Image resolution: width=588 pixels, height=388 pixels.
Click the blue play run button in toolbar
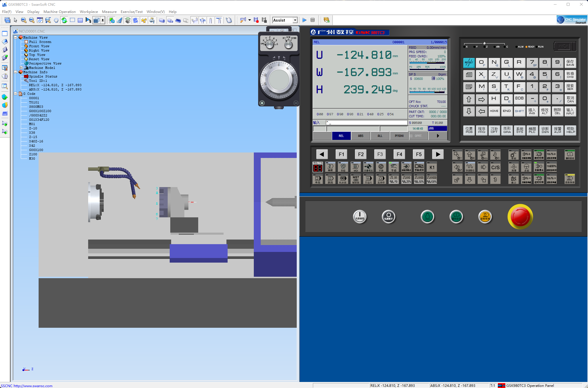pyautogui.click(x=304, y=20)
